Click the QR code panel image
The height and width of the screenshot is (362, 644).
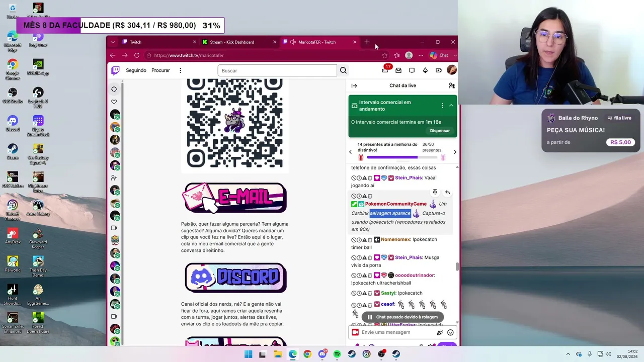pos(235,124)
